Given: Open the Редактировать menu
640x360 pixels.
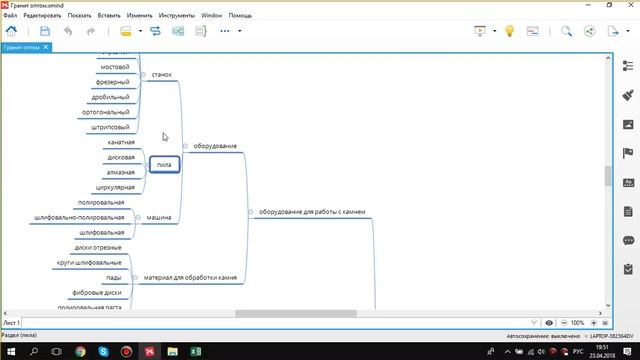Looking at the screenshot, I should [x=42, y=16].
